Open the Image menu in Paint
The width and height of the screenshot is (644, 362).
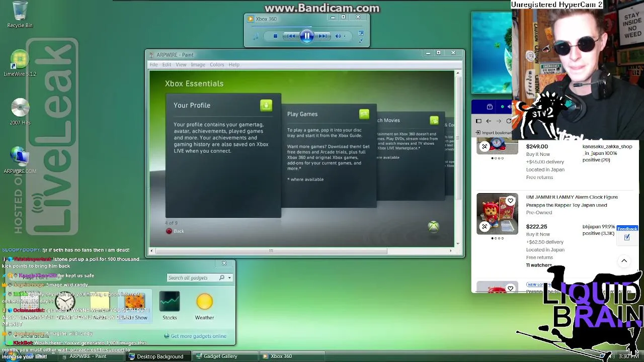click(x=198, y=64)
